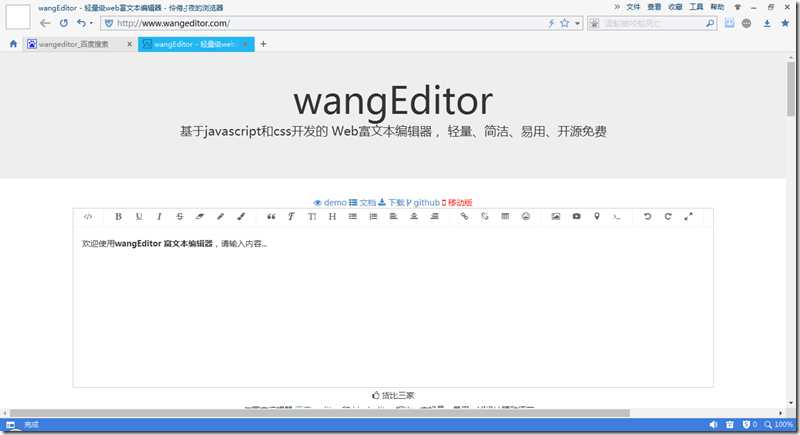Click the browser search box

(x=651, y=23)
